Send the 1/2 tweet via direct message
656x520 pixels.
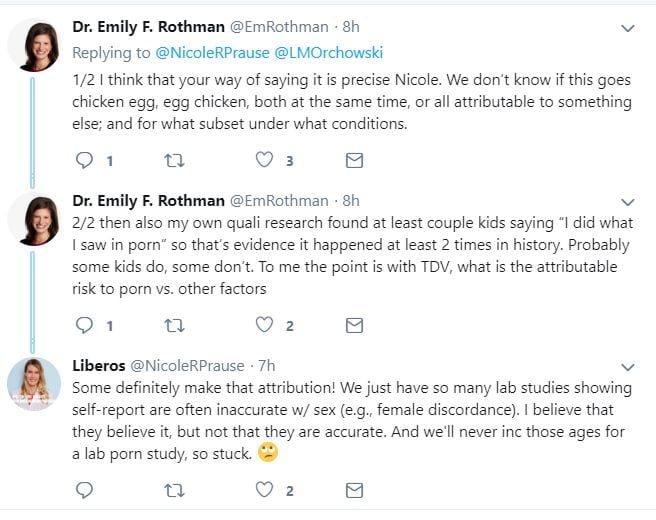(354, 160)
